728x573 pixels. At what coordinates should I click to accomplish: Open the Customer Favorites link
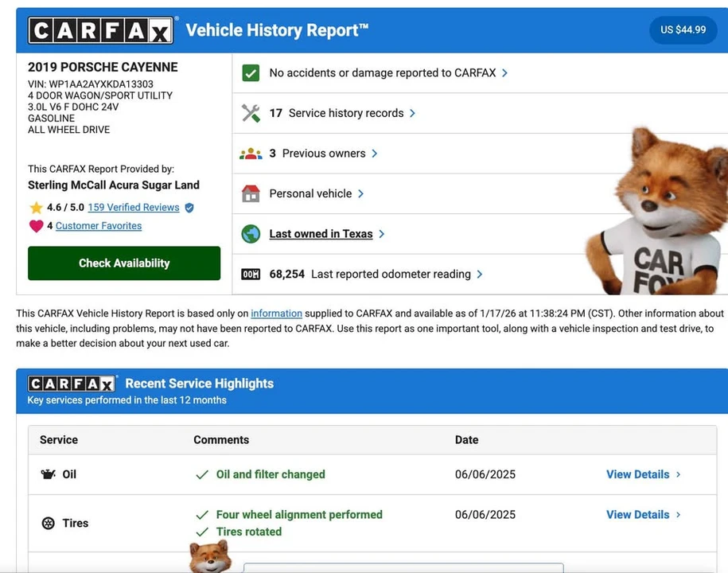99,226
